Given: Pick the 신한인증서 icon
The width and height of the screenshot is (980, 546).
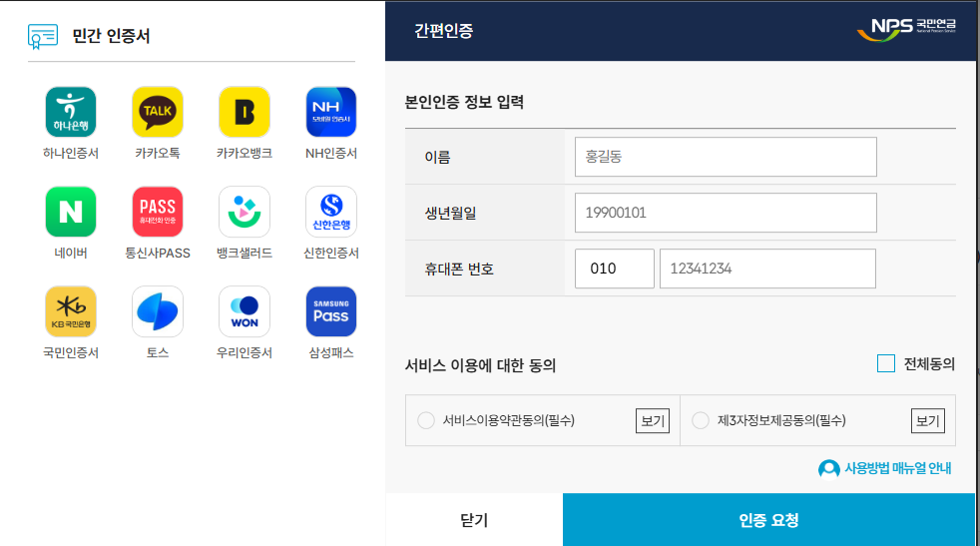Looking at the screenshot, I should pos(331,212).
